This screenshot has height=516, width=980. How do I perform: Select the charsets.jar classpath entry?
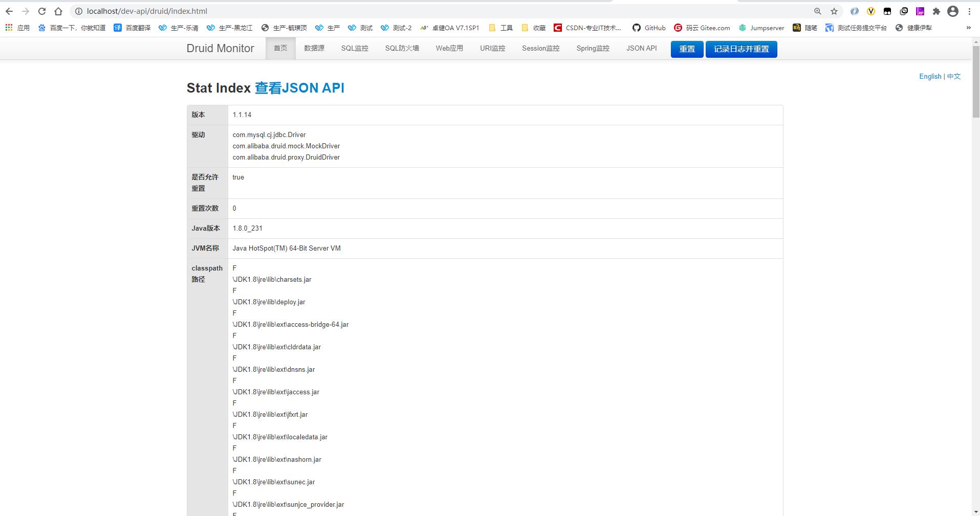pos(272,280)
